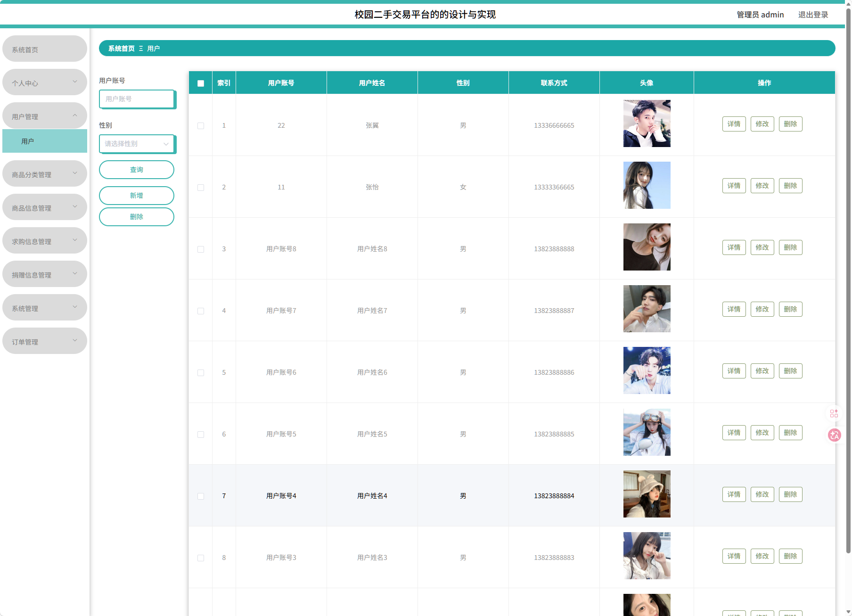This screenshot has height=616, width=852.
Task: Click 删除 for 用户账号4 row
Action: coord(791,494)
